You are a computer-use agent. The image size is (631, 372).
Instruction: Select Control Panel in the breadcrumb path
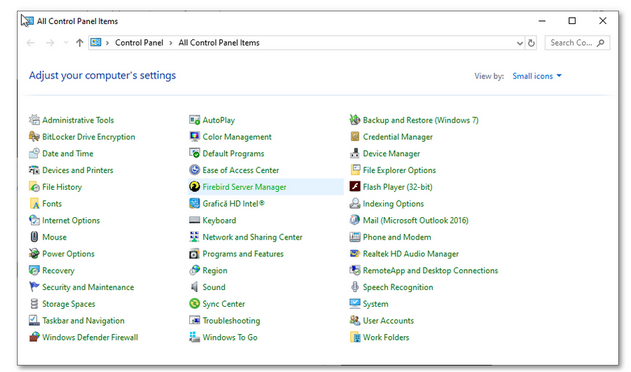(x=139, y=43)
